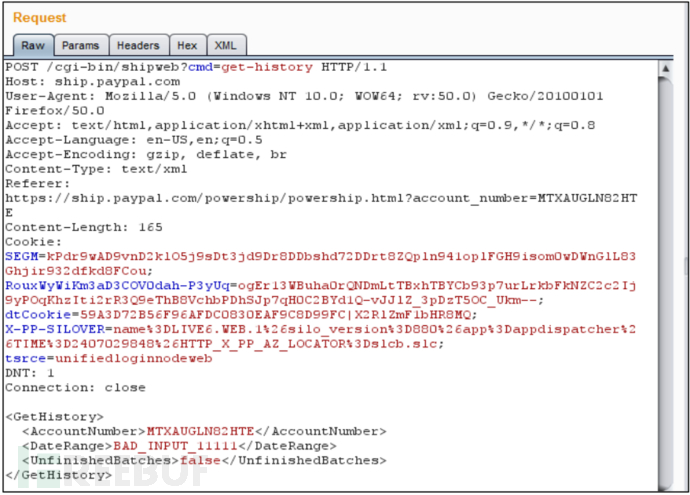
Task: Click the closing </GetHistory> tag
Action: (59, 475)
